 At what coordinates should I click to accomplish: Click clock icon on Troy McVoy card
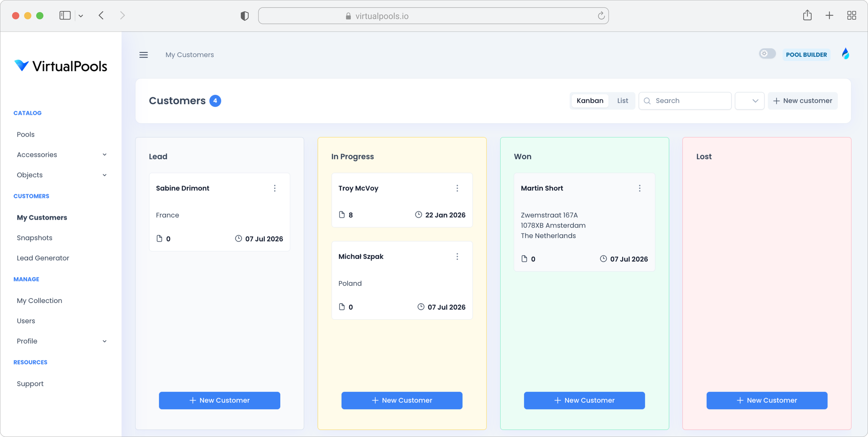tap(418, 215)
